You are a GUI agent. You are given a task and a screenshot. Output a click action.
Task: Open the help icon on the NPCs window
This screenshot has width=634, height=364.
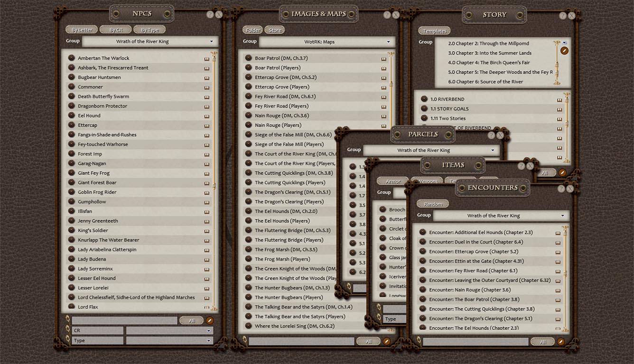210,14
